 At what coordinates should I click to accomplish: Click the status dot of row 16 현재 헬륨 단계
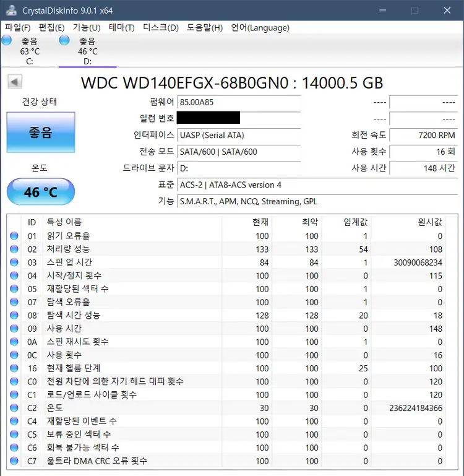[14, 368]
